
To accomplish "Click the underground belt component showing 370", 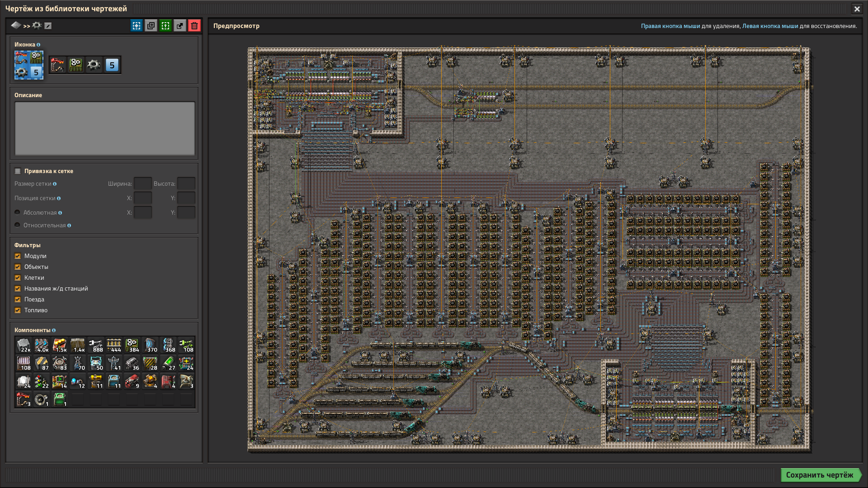I will pos(150,345).
